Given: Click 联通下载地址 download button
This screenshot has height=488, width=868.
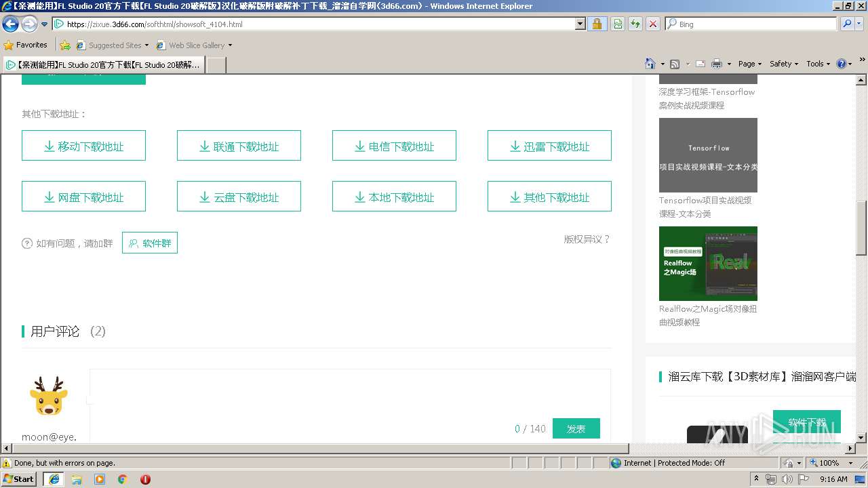Looking at the screenshot, I should tap(239, 146).
